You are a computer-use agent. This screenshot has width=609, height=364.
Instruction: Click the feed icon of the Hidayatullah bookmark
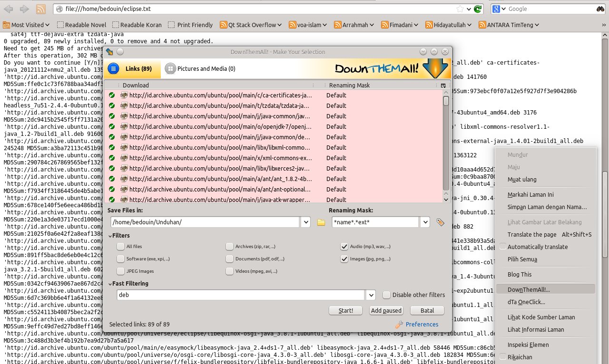pyautogui.click(x=429, y=25)
